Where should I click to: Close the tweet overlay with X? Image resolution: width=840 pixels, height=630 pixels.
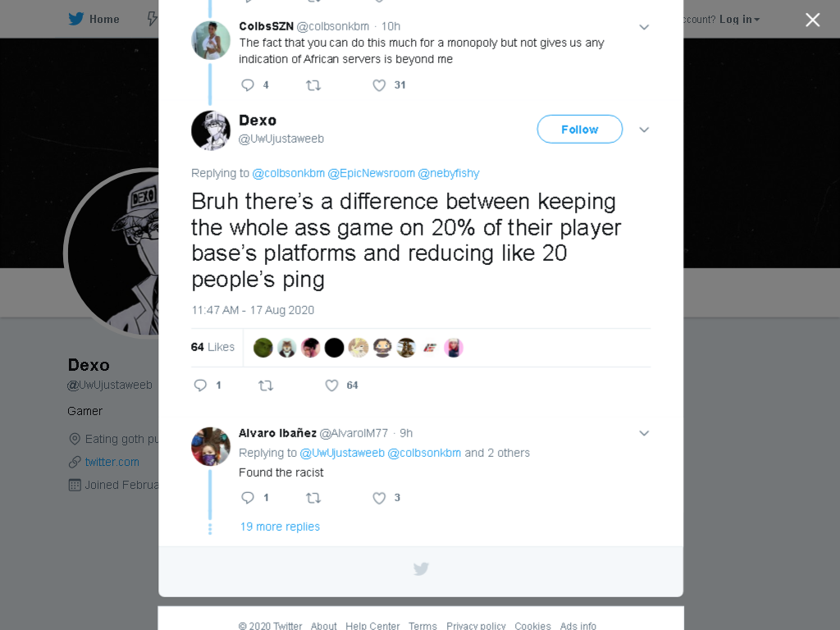click(x=813, y=20)
